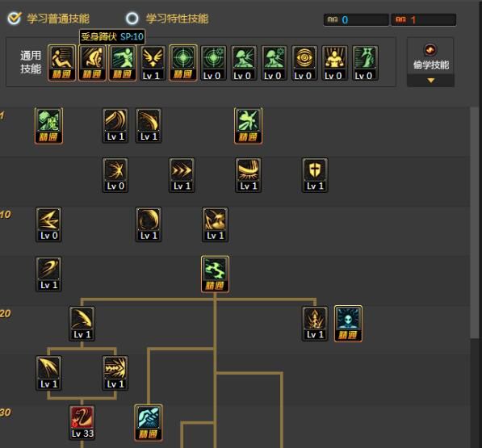Select the 学习特性技能 radio option
Image resolution: width=482 pixels, height=448 pixels.
(x=132, y=18)
